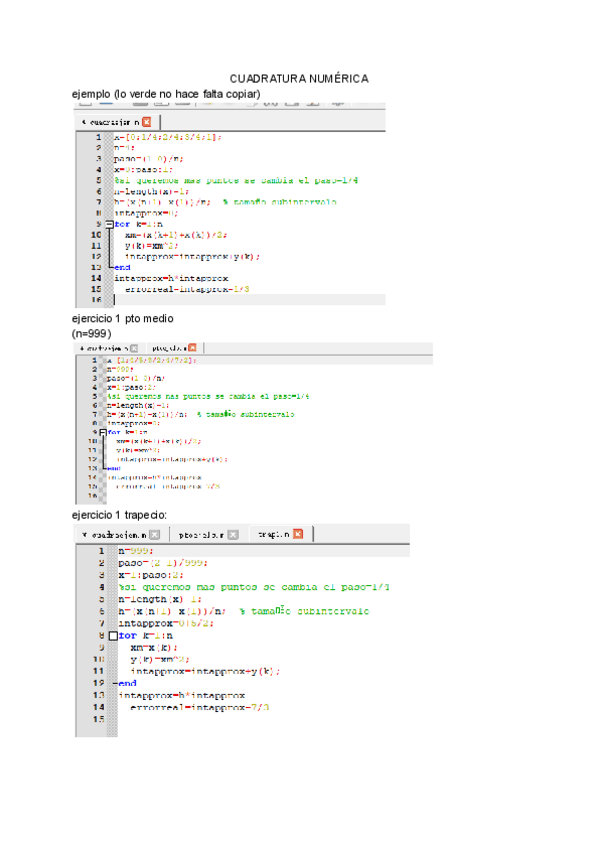Close the grey-marked first tab in pto medio editor
Screen dimensions: 600x848
click(x=134, y=348)
